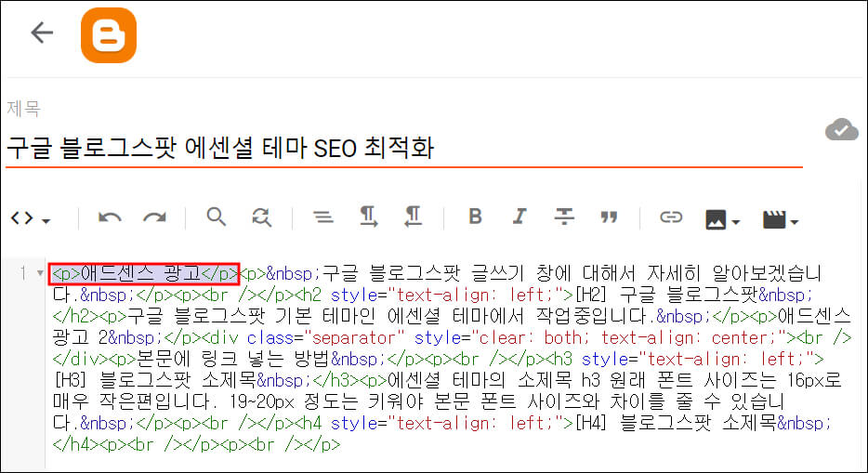The image size is (868, 473).
Task: Set left-to-right text direction
Action: tap(368, 217)
